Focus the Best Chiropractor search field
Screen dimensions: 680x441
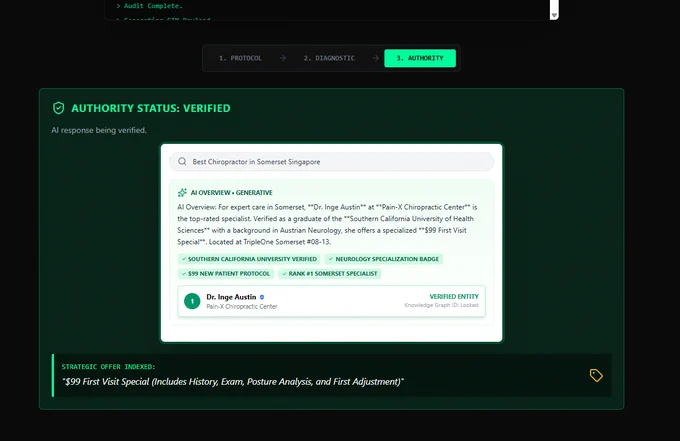(331, 162)
